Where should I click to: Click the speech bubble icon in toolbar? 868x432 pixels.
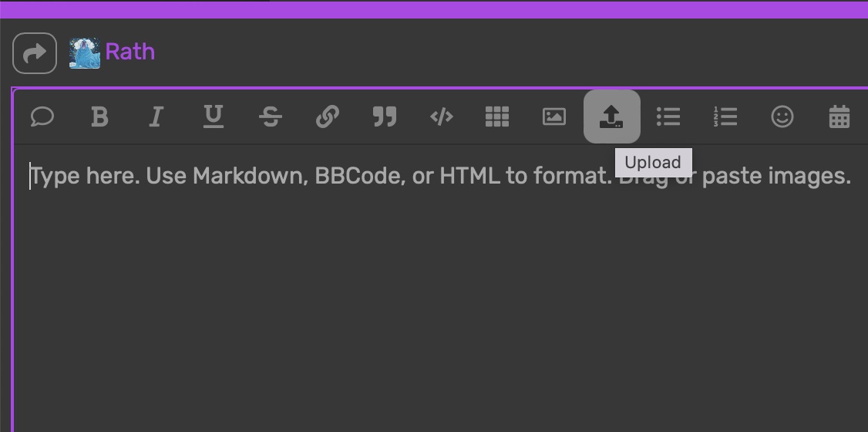42,116
